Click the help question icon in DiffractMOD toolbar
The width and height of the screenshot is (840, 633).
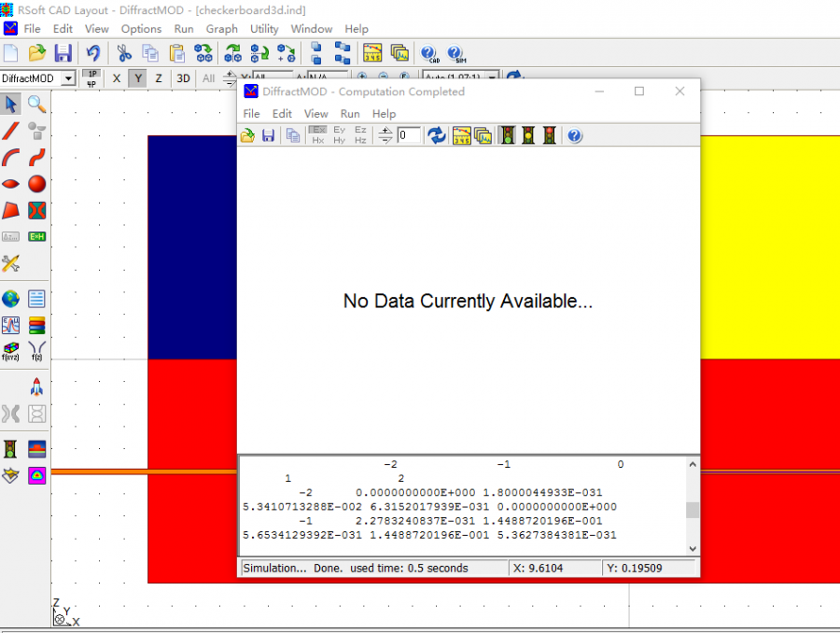pyautogui.click(x=574, y=135)
